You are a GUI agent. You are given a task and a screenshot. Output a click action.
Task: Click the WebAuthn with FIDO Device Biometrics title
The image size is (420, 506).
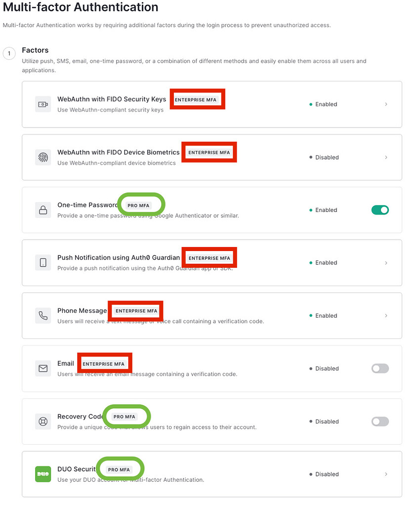(119, 152)
